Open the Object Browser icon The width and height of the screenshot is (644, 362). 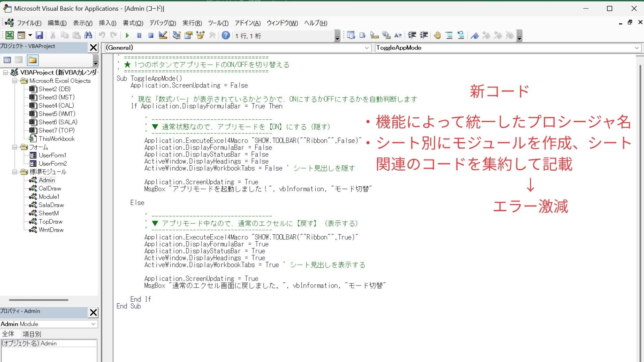[201, 35]
